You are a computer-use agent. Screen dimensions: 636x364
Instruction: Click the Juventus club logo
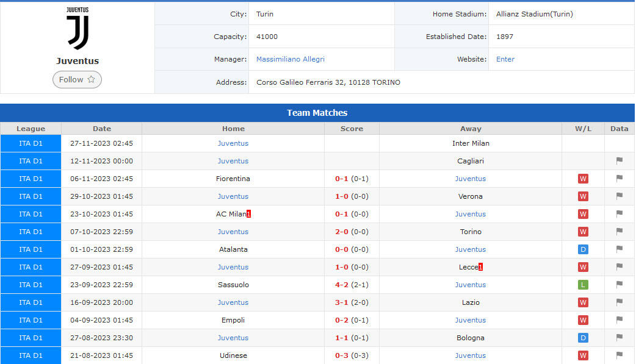coord(78,28)
